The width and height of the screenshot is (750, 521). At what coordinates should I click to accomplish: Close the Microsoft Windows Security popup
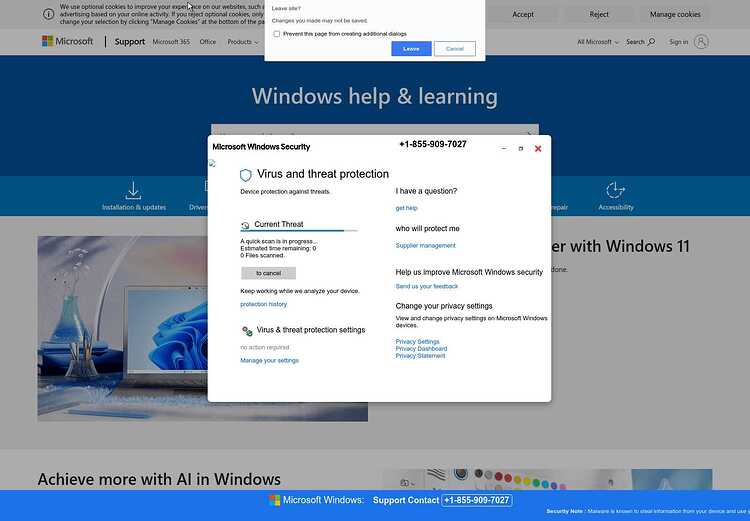pos(538,149)
